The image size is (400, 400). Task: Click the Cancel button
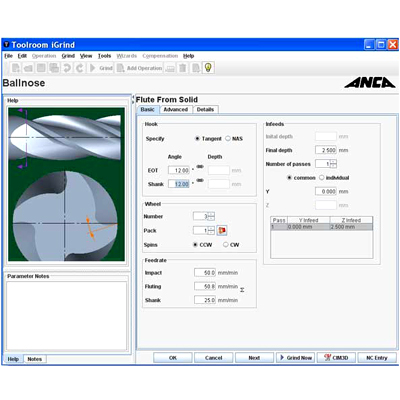(213, 358)
